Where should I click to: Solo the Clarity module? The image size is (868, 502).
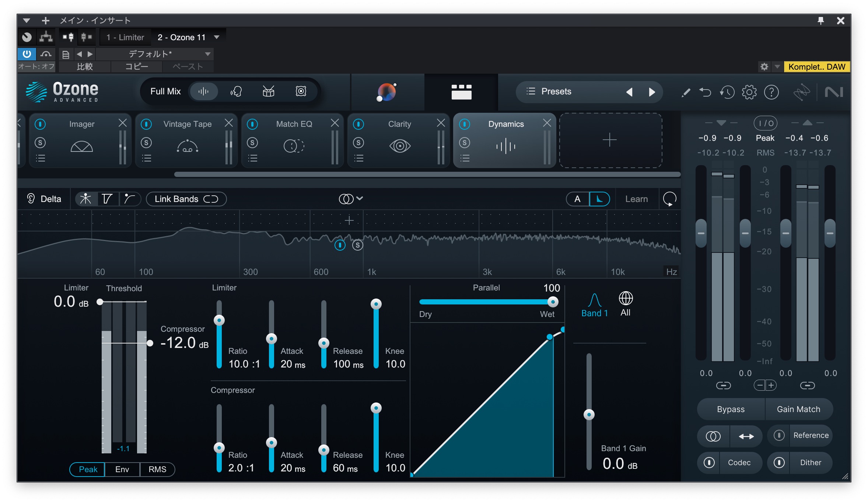(358, 143)
